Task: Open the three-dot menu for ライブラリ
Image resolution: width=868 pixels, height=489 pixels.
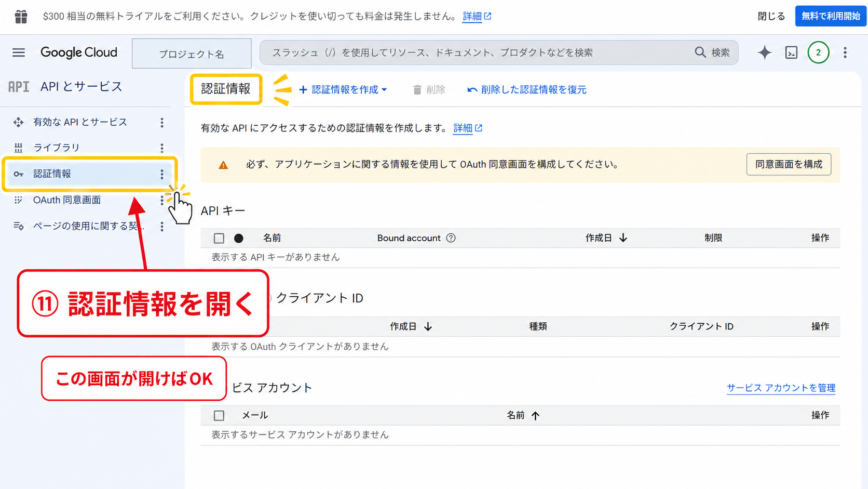Action: (162, 148)
